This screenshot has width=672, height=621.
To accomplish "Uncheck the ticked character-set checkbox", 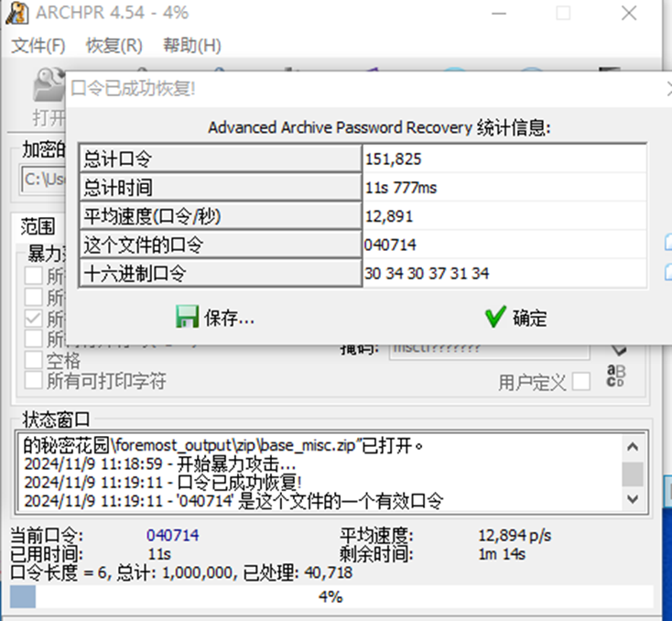I will click(33, 319).
